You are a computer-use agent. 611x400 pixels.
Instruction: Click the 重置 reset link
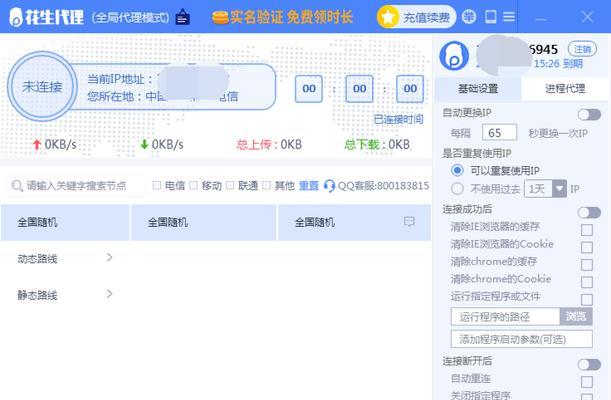pos(309,186)
